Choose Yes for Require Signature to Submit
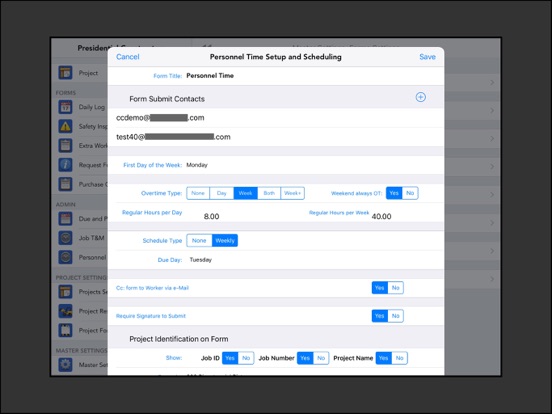This screenshot has height=414, width=552. coord(380,316)
